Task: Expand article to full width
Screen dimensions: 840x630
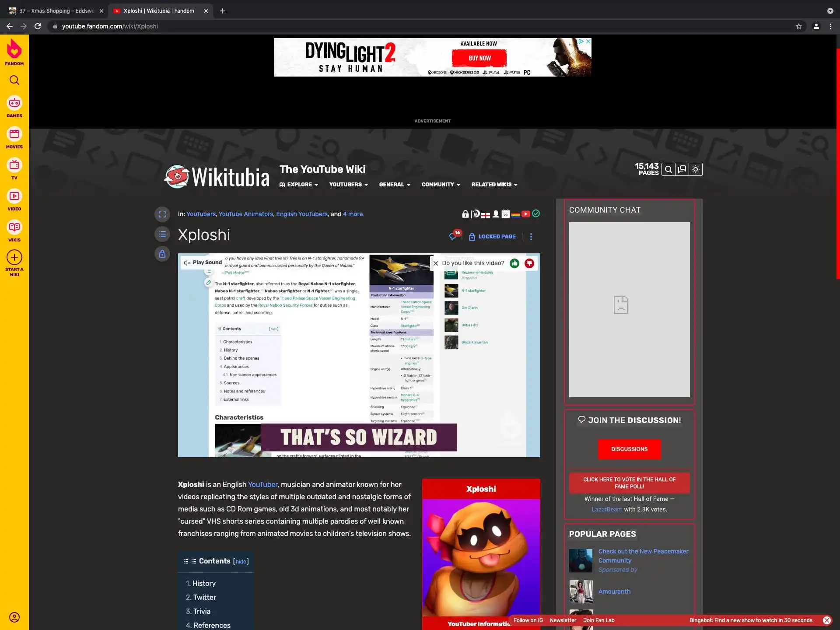Action: click(x=162, y=214)
